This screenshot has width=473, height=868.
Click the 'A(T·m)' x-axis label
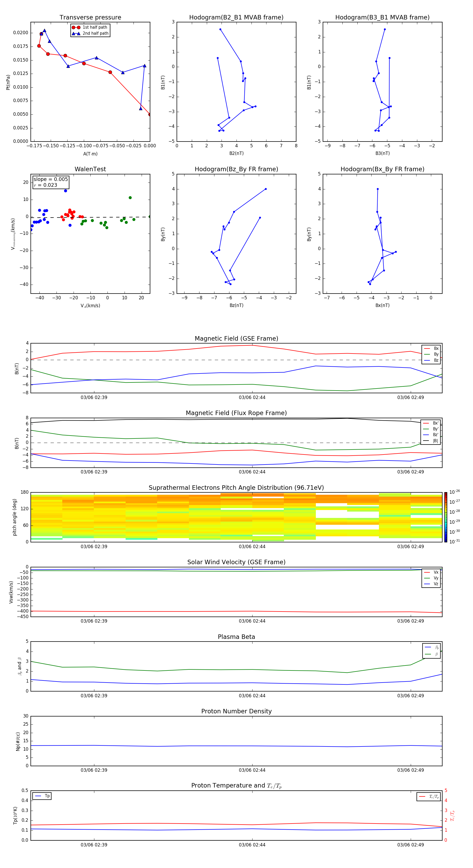click(90, 154)
